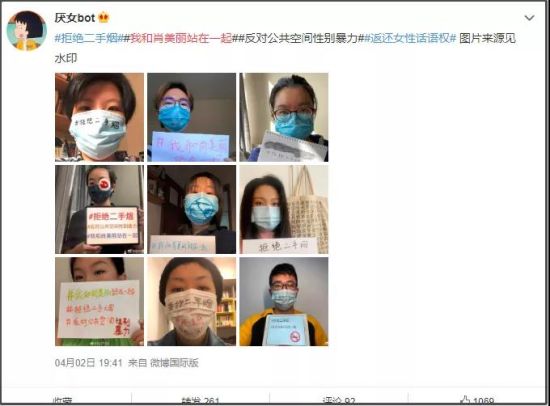Open the 厌女bot profile avatar
The width and height of the screenshot is (550, 406).
click(27, 31)
